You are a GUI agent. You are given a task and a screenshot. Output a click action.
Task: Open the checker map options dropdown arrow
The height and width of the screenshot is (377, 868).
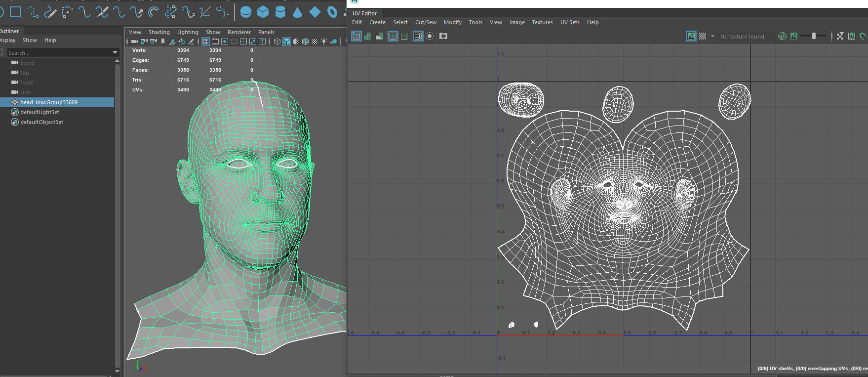tap(712, 36)
